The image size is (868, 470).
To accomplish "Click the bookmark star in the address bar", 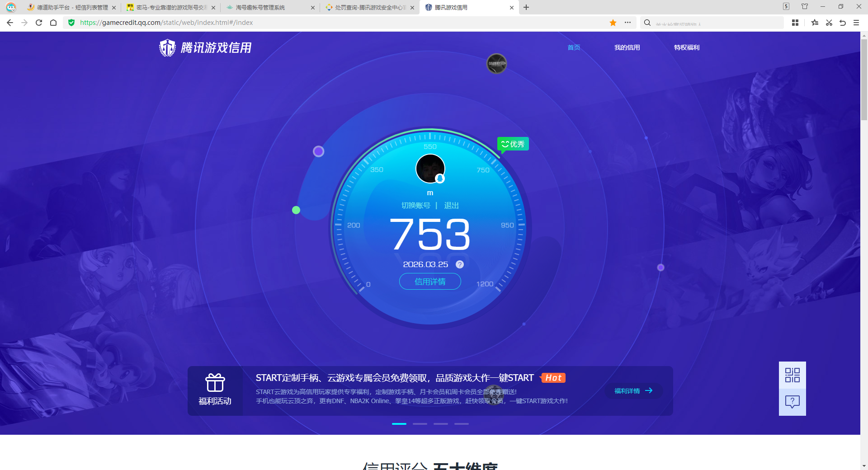I will (613, 23).
